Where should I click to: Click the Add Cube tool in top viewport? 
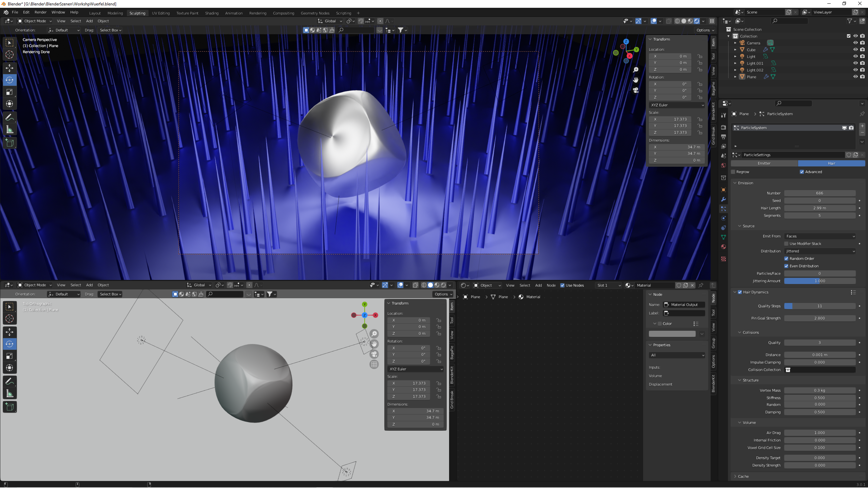[x=9, y=143]
